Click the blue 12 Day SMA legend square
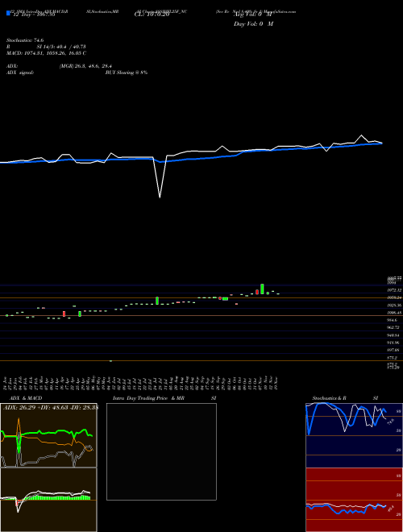This screenshot has width=403, height=532. (9, 14)
